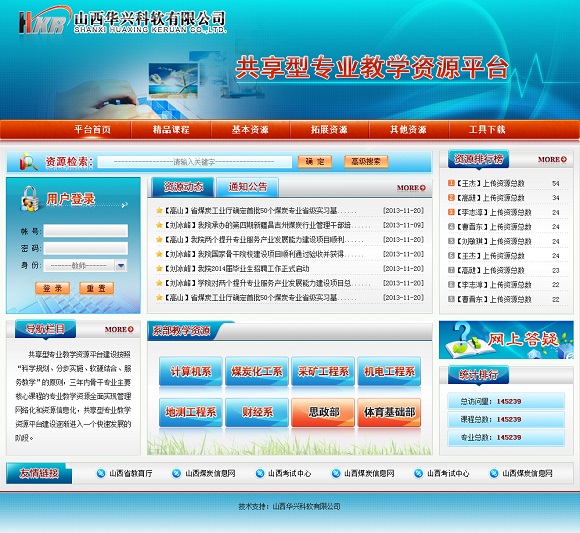Click the MORE arrow in 导航栏目 panel

coord(131,329)
